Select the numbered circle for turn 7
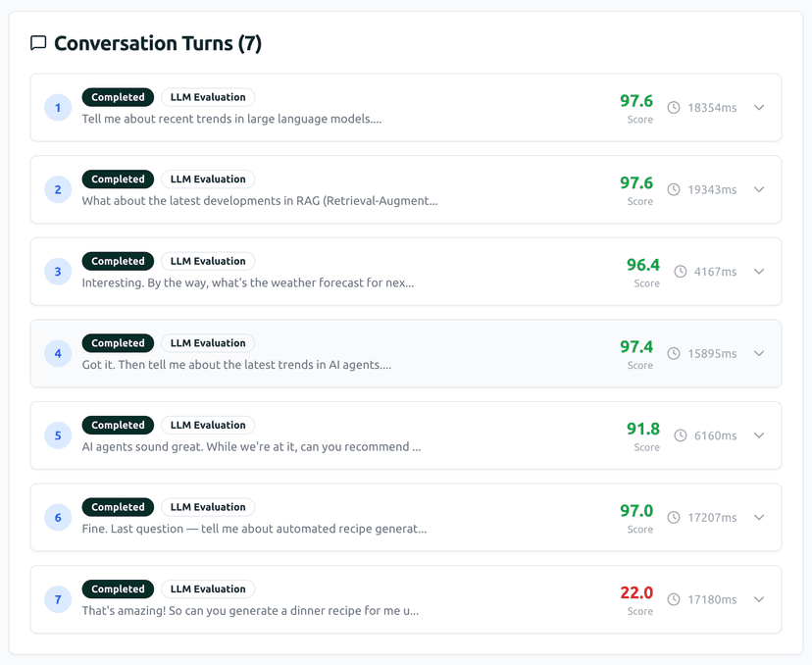Viewport: 812px width, 665px height. pos(57,600)
